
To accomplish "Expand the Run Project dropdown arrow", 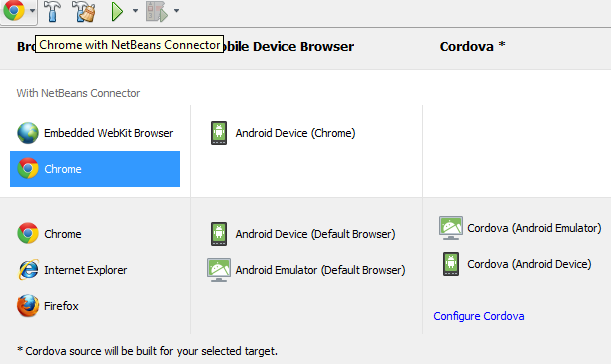I will (x=135, y=11).
